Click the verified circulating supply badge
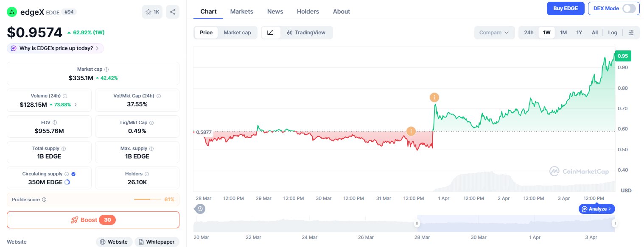The height and width of the screenshot is (247, 644). 73,174
